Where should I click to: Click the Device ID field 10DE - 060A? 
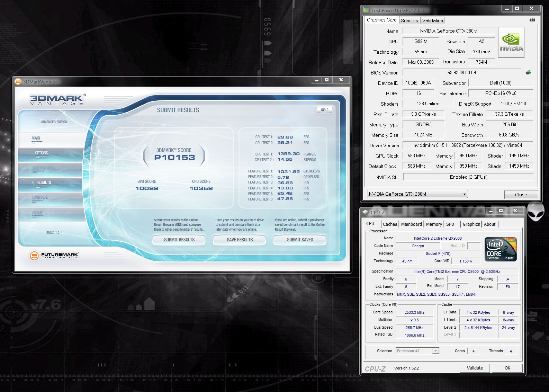pos(418,83)
